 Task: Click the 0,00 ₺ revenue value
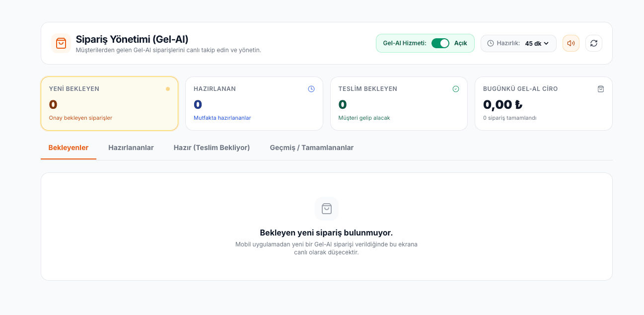pos(502,104)
